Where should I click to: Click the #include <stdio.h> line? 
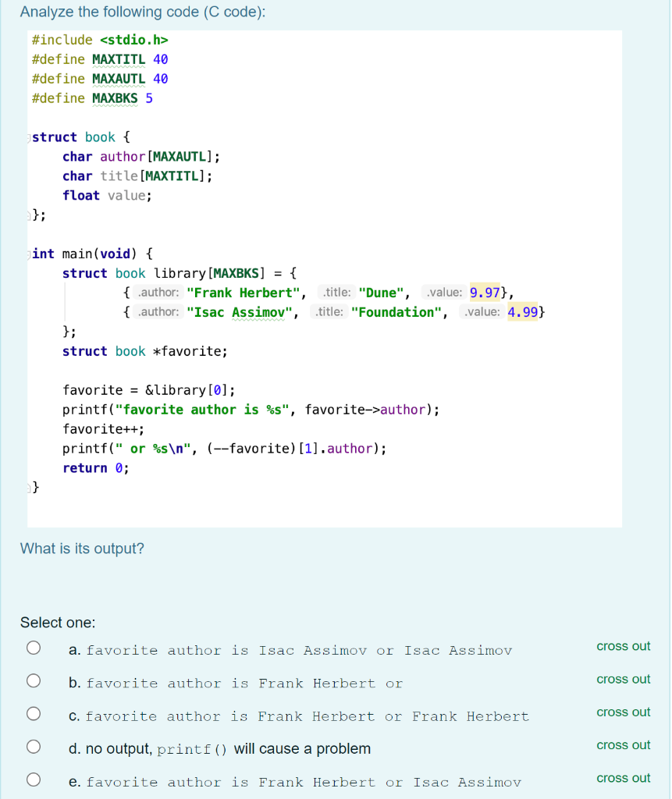pos(100,40)
